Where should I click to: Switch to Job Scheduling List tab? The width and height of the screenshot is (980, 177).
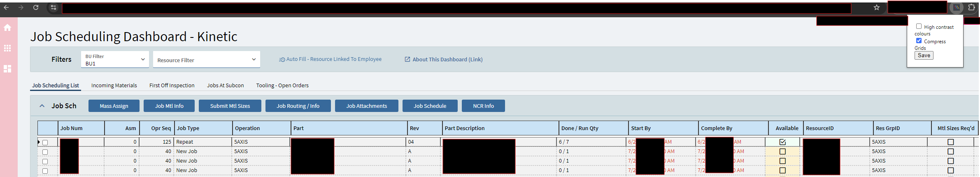56,86
